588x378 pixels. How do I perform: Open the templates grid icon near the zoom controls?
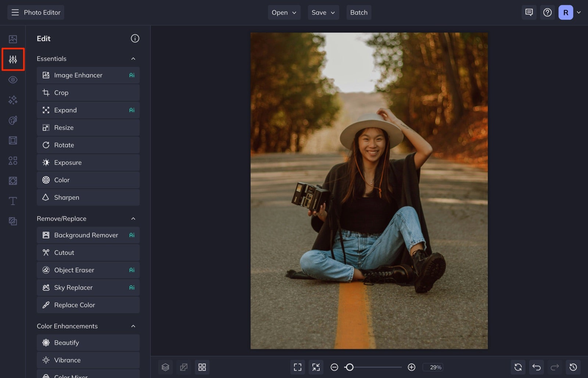tap(202, 367)
